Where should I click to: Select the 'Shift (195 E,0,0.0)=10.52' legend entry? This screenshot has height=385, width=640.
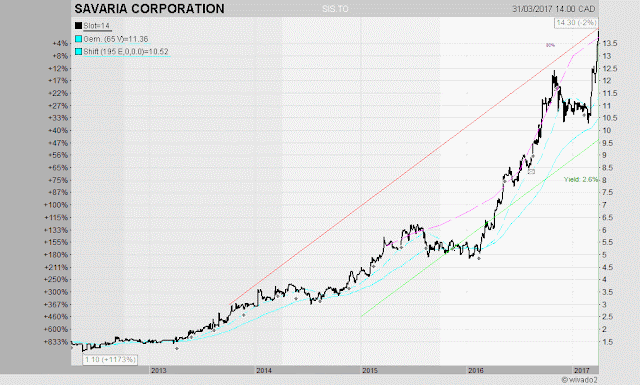click(126, 52)
